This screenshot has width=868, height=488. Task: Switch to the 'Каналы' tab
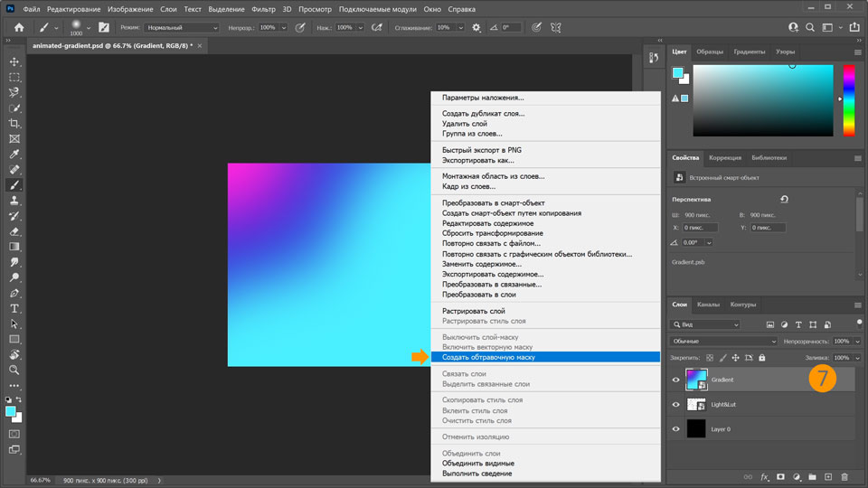tap(709, 305)
